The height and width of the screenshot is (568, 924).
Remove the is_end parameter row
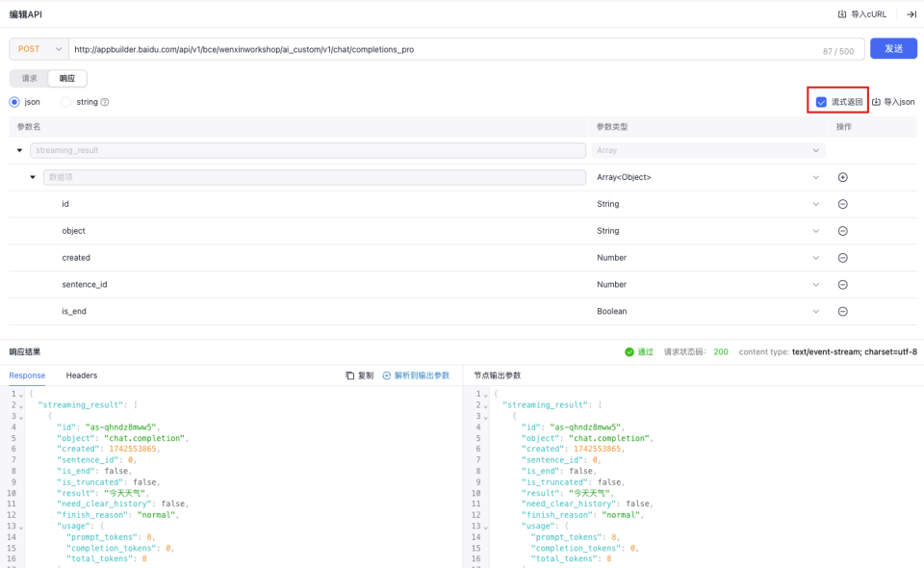pos(843,311)
